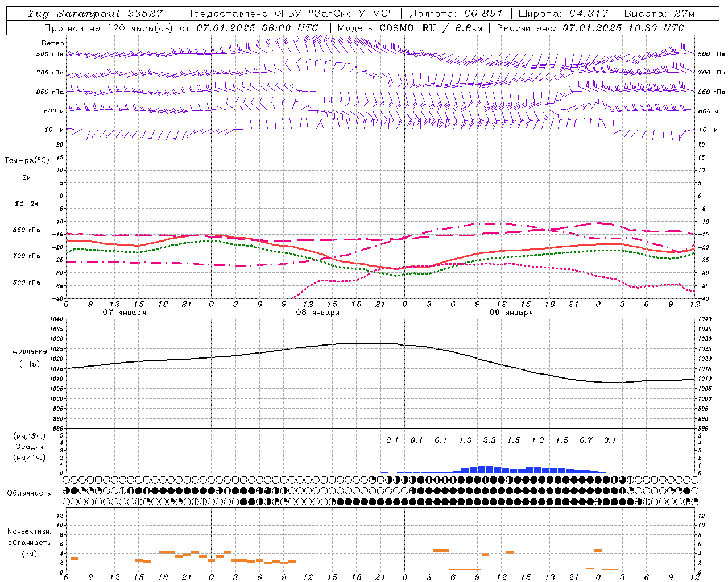Click the '(мм/3ч.)' precipitation unit label
728x582 pixels.
30,436
